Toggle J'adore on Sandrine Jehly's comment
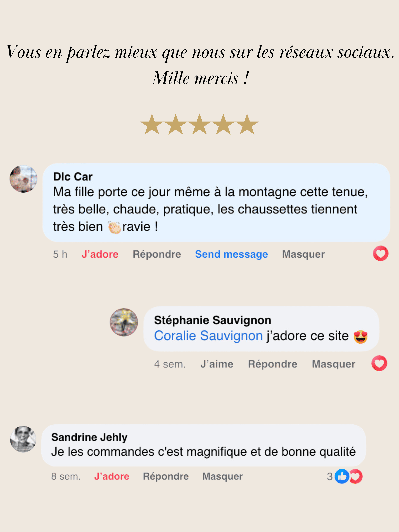The height and width of the screenshot is (532, 399). pyautogui.click(x=112, y=476)
